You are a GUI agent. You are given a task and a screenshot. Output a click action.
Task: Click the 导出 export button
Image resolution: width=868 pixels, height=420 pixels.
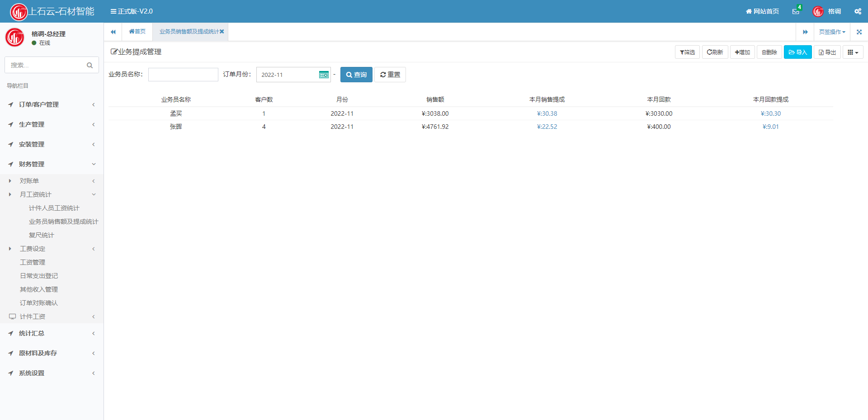[827, 52]
